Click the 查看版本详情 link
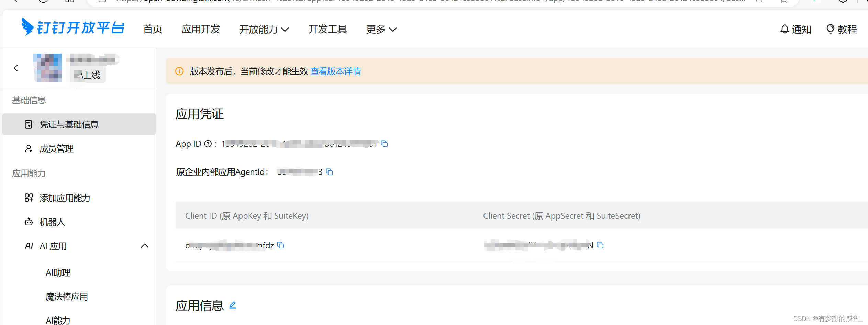The image size is (868, 325). (335, 71)
